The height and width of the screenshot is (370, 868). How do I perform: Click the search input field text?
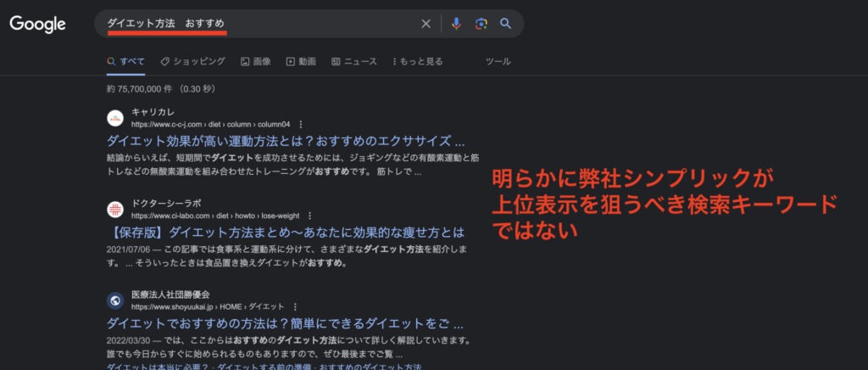(x=254, y=24)
